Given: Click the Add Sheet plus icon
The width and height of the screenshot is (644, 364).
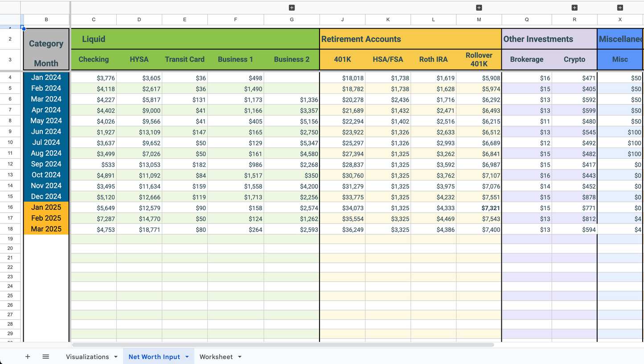Looking at the screenshot, I should (28, 356).
